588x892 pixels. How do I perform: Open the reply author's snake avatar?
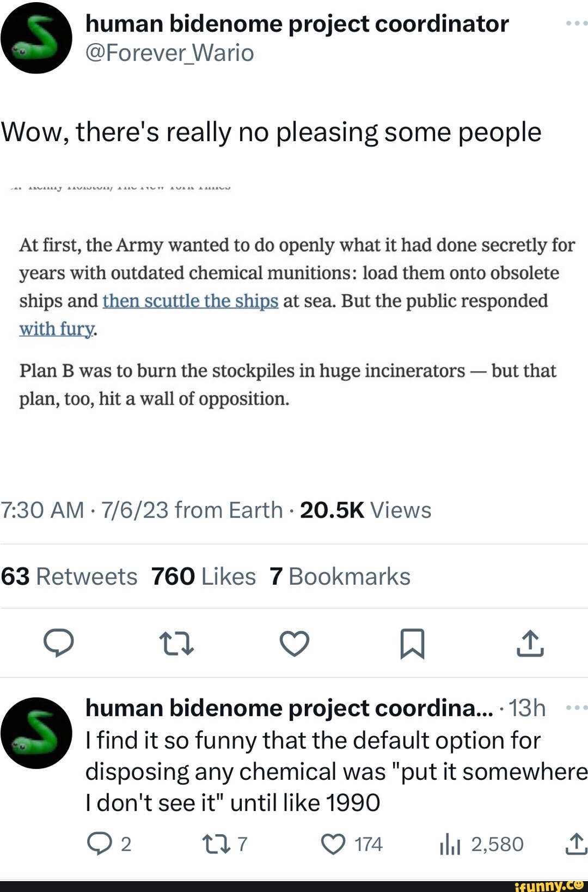click(36, 733)
